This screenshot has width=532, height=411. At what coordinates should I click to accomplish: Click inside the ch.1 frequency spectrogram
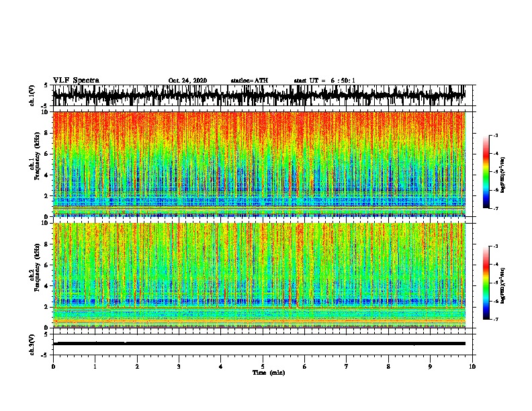[259, 164]
